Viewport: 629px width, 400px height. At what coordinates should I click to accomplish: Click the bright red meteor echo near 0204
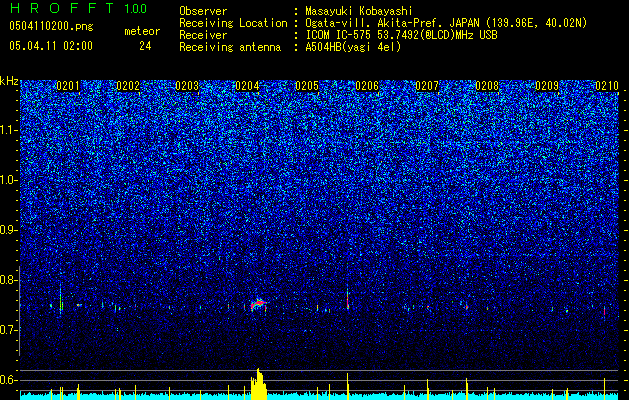coord(259,304)
